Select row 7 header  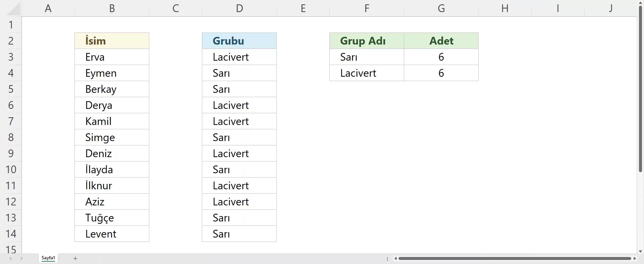point(11,121)
